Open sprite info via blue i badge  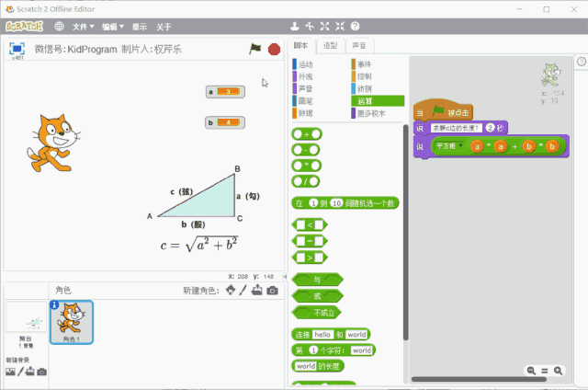pos(54,305)
